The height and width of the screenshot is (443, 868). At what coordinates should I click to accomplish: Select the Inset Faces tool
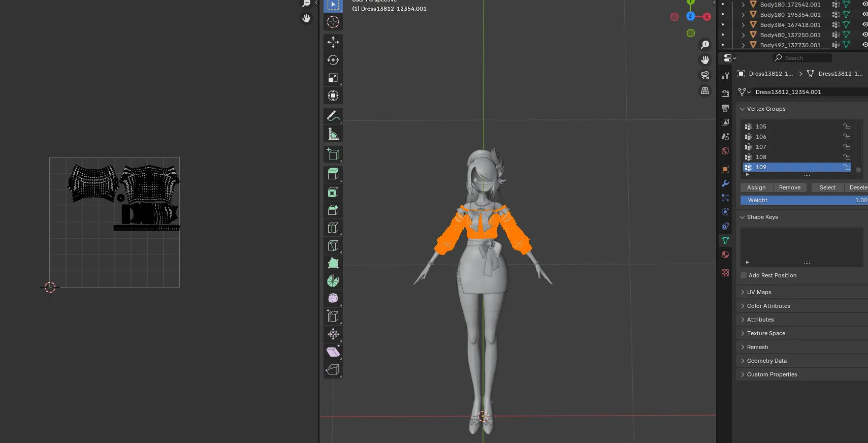333,192
